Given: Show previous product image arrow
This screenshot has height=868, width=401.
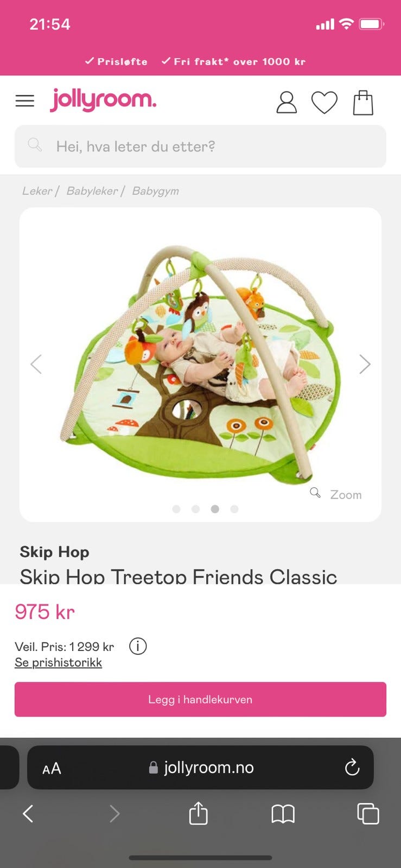Looking at the screenshot, I should (x=36, y=364).
